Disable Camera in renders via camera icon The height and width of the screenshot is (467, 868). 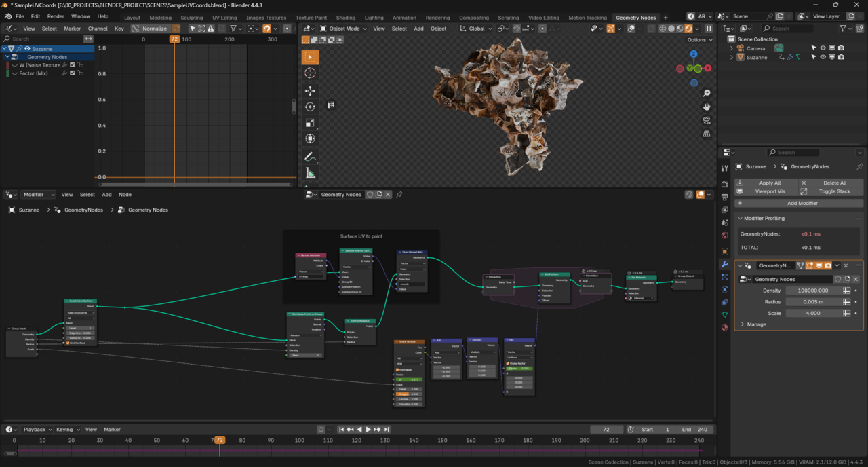point(841,48)
